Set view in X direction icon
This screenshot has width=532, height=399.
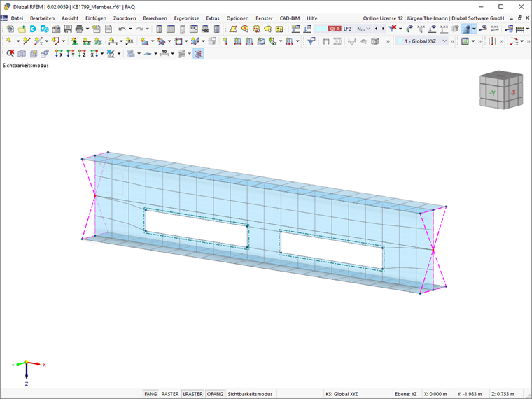click(59, 54)
